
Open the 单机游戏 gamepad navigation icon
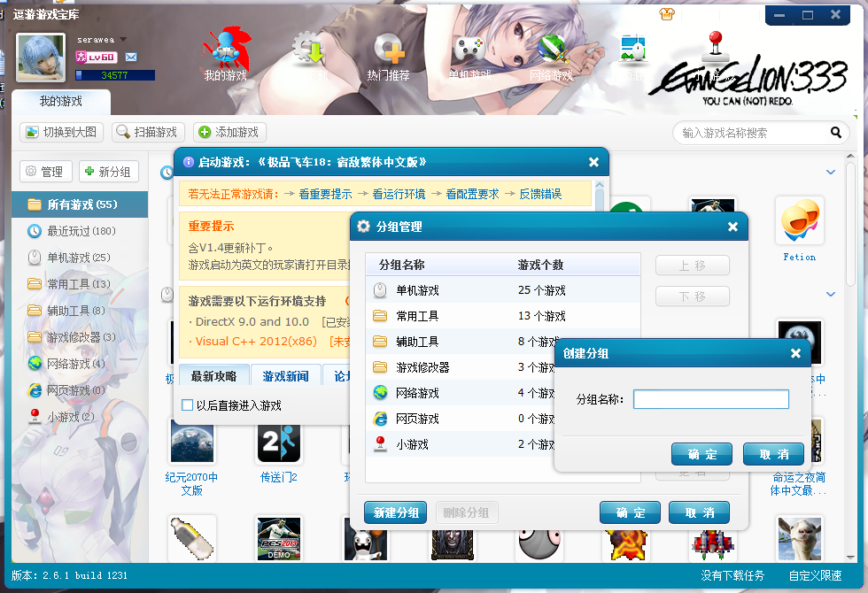tap(469, 57)
